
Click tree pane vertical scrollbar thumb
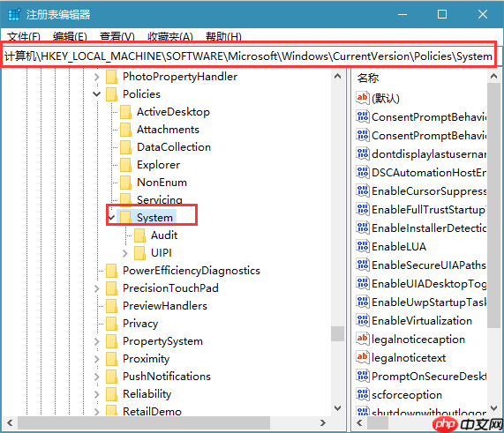pyautogui.click(x=337, y=333)
